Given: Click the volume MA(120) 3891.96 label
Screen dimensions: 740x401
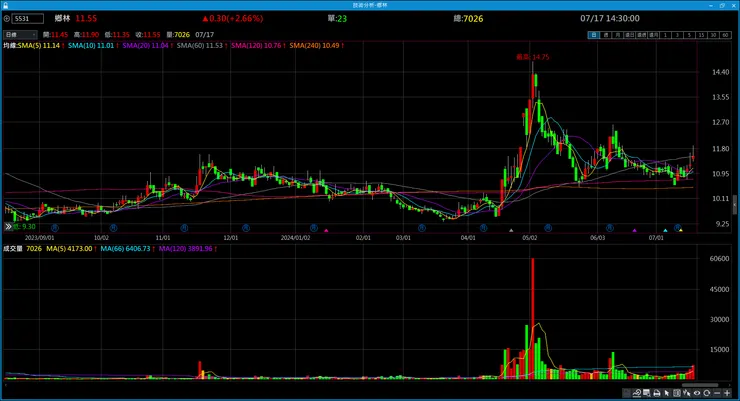Looking at the screenshot, I should (x=186, y=249).
